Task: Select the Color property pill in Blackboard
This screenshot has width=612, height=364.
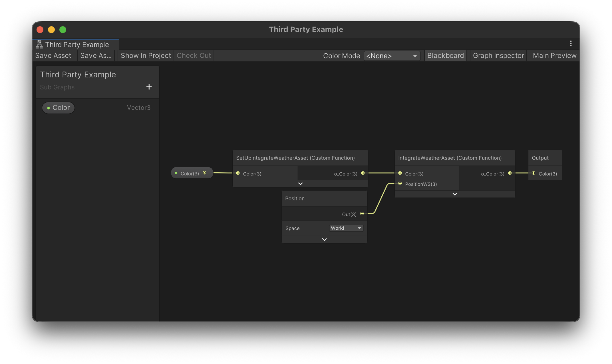Action: [x=59, y=108]
